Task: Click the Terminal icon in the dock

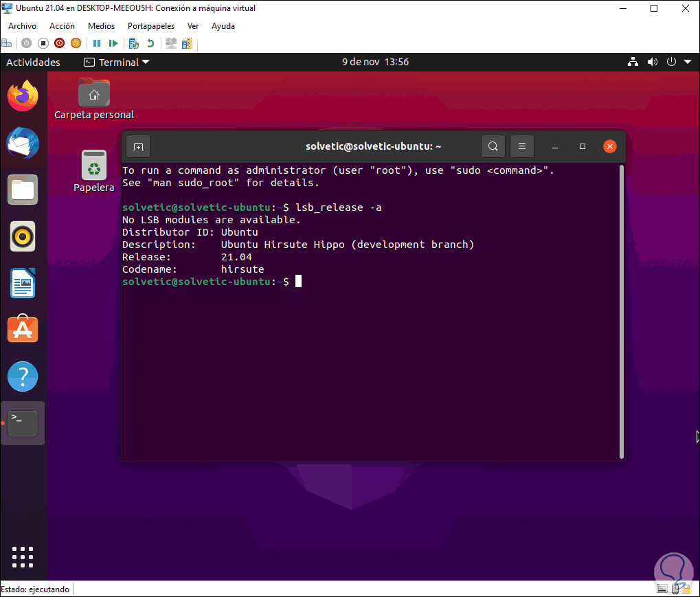Action: pos(23,423)
